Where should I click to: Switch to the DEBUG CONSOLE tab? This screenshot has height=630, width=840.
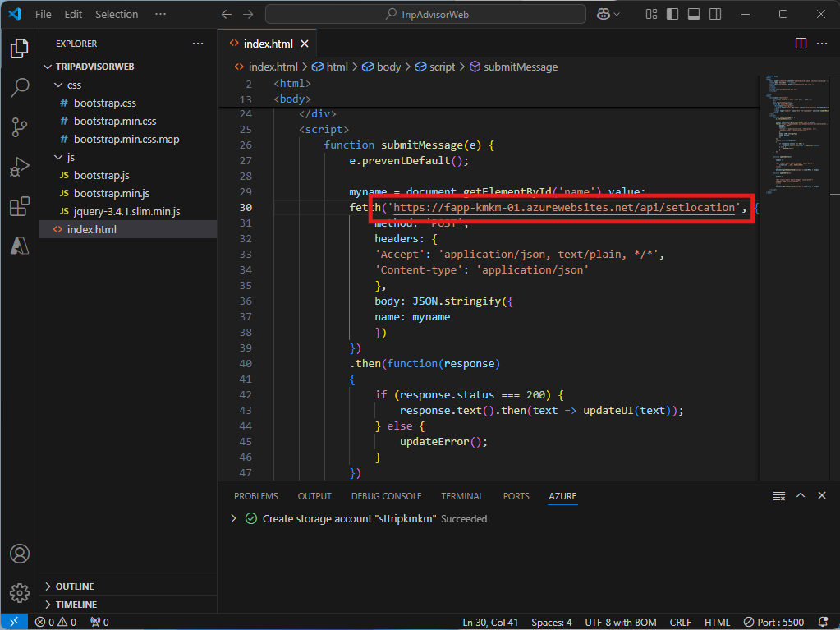(x=386, y=496)
